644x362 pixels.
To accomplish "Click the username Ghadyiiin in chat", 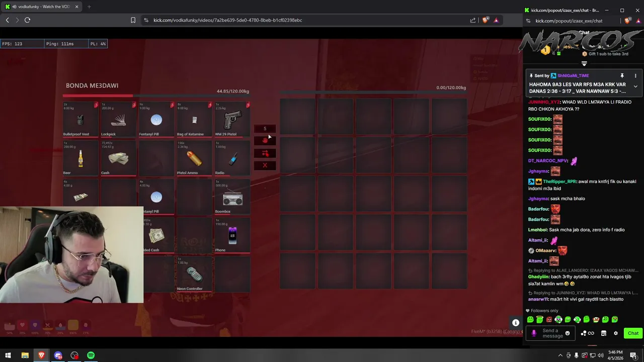I will 538,277.
